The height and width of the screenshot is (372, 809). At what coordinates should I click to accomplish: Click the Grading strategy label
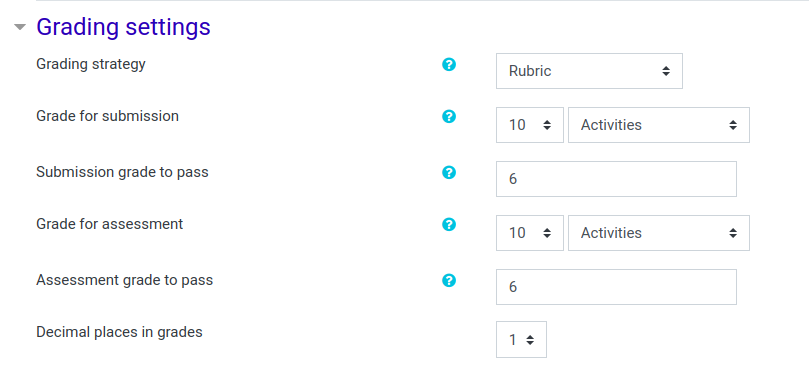91,64
